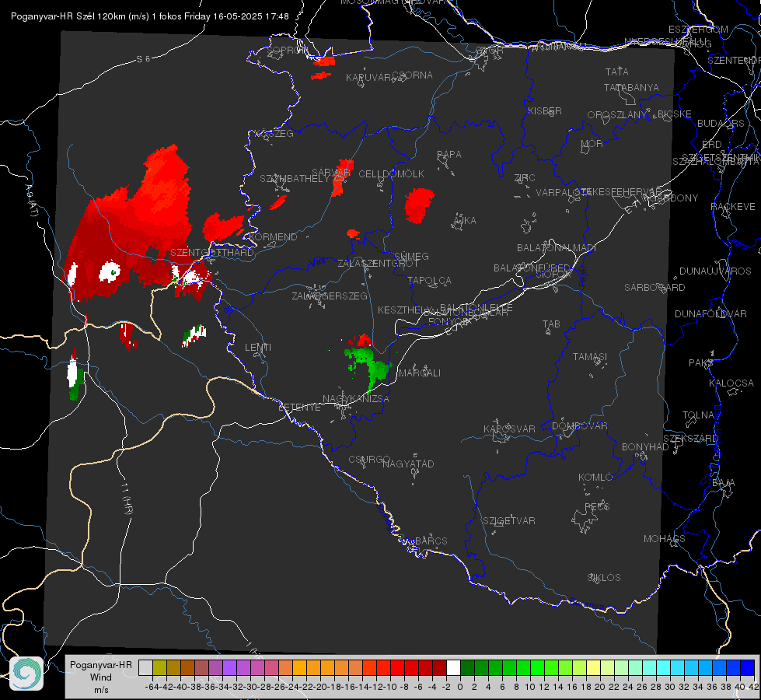Click the '11 (HR)' road label
This screenshot has width=761, height=700.
[x=127, y=499]
